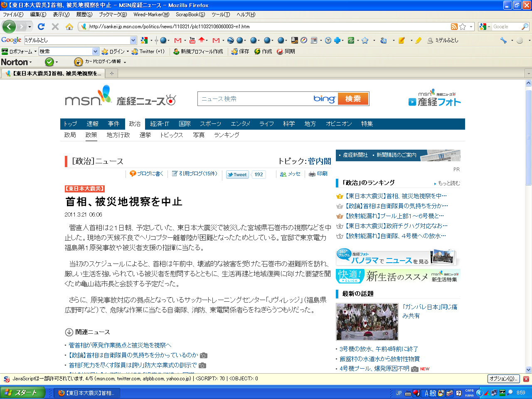Screen dimensions: 532x399
Task: Click the ブログに書く icon link
Action: 146,174
